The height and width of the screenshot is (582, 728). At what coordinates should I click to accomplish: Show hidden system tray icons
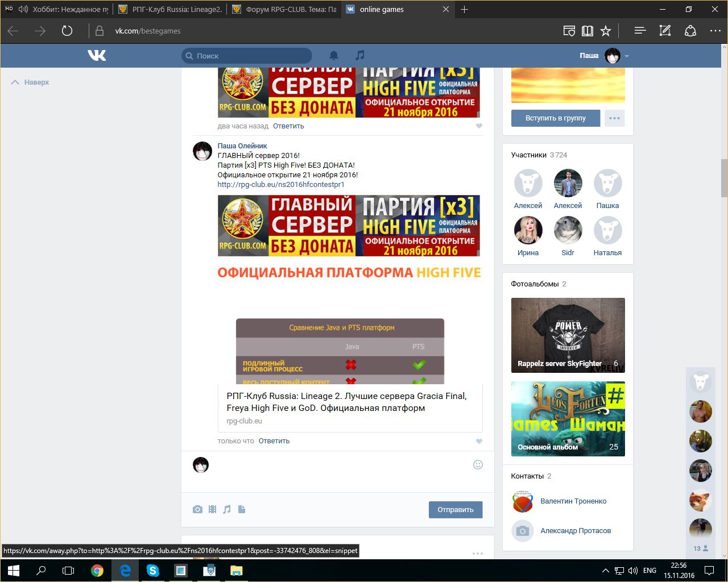(x=605, y=571)
